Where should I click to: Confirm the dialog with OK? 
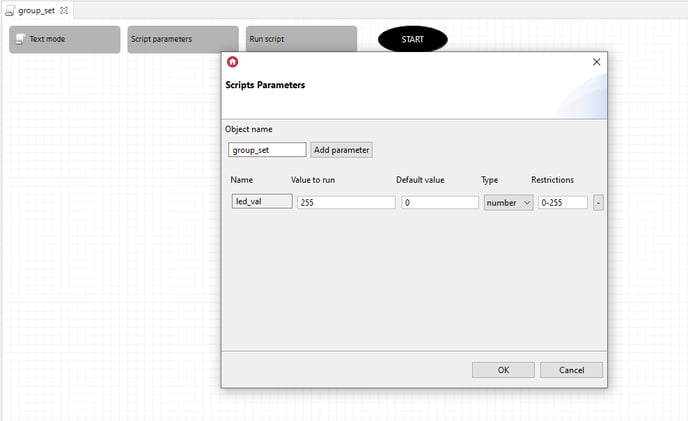[x=502, y=370]
